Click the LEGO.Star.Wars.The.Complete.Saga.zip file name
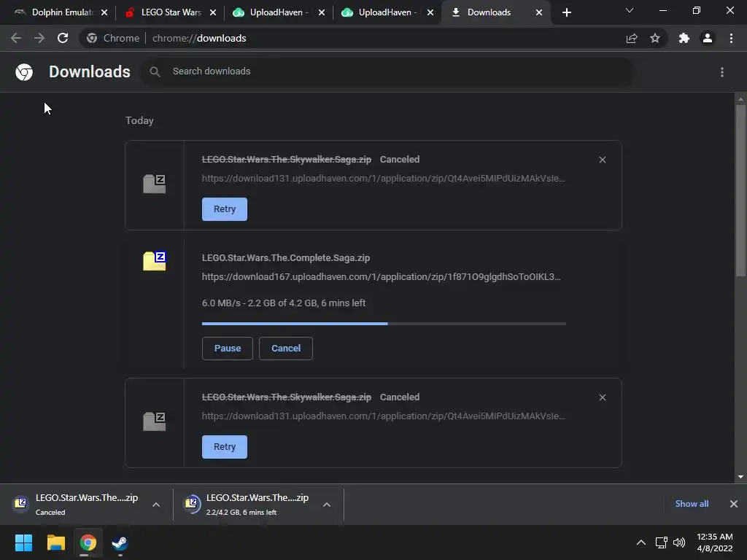Viewport: 747px width, 560px height. 286,258
